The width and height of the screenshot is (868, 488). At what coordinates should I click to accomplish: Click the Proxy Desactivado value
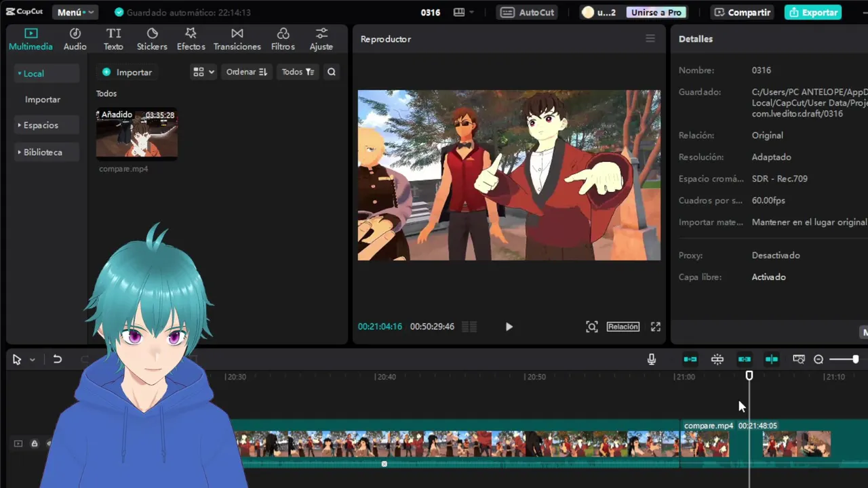pos(776,256)
